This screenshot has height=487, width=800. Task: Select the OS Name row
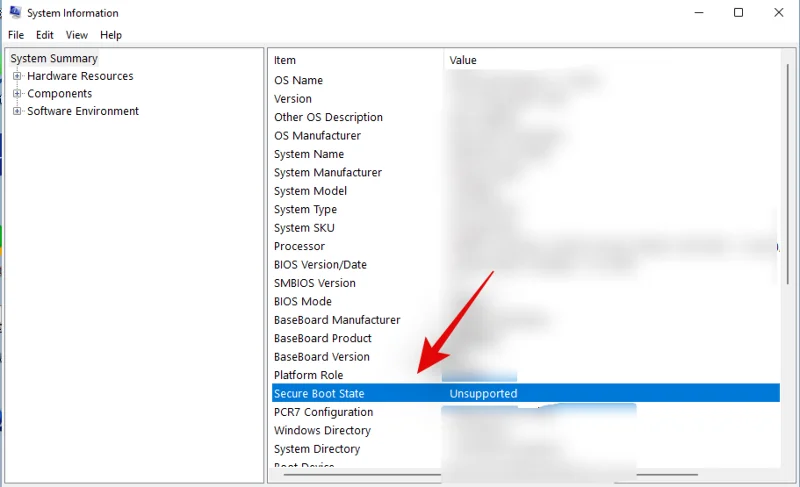coord(526,81)
